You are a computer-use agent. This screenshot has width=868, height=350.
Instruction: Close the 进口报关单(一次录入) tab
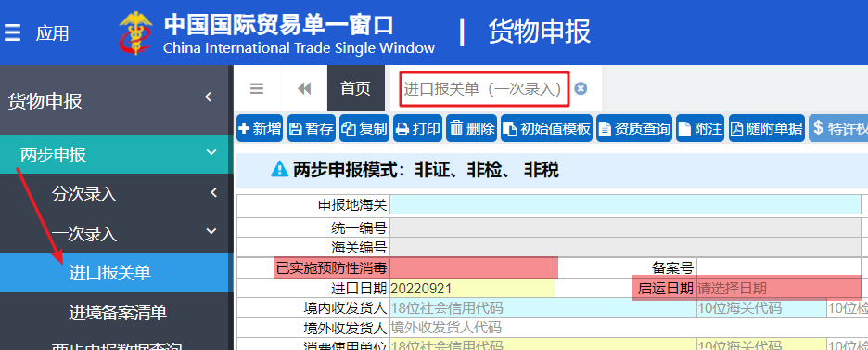(581, 88)
